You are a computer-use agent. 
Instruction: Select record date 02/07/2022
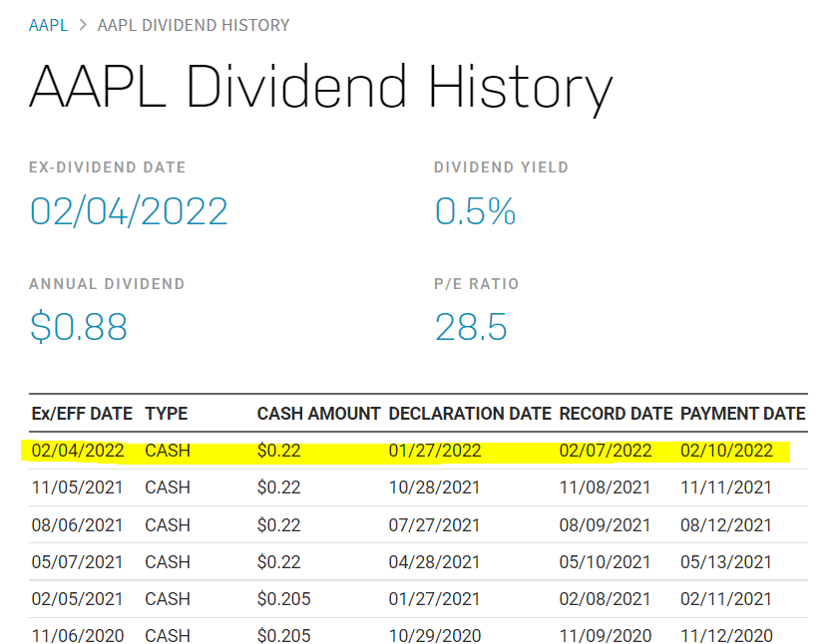point(605,451)
